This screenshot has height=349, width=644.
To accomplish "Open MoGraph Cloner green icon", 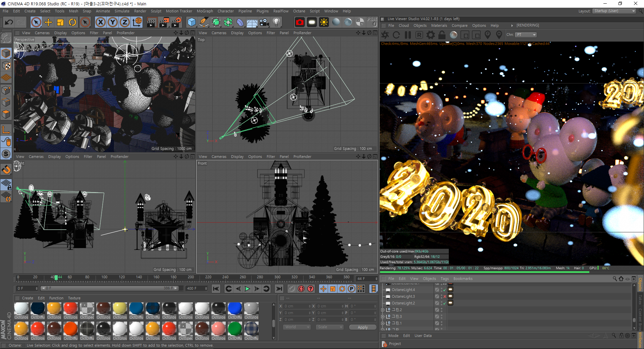I will (228, 22).
